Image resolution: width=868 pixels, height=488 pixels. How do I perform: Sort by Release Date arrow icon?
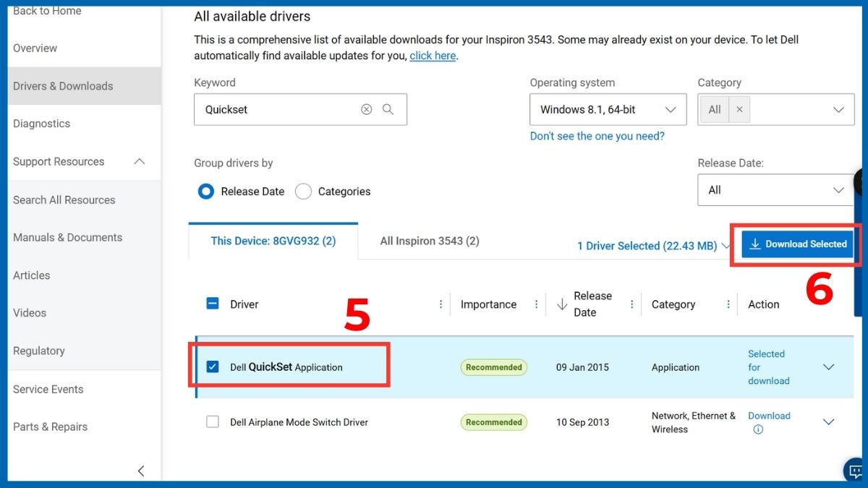[x=562, y=304]
